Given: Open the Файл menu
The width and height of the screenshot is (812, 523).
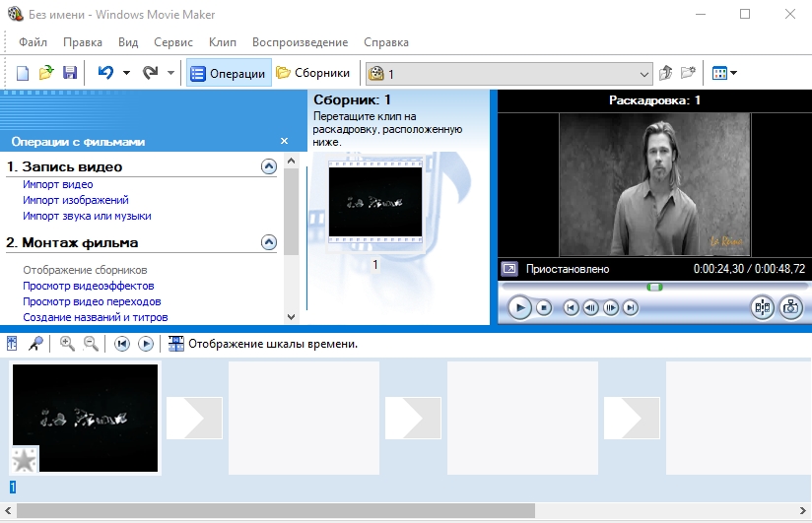Looking at the screenshot, I should pyautogui.click(x=33, y=42).
